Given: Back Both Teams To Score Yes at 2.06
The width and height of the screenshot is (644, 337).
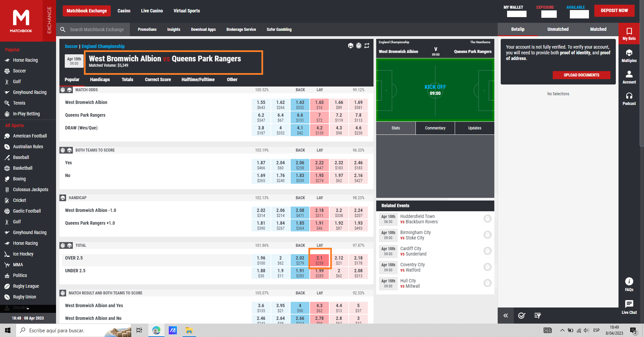Looking at the screenshot, I should pos(300,165).
